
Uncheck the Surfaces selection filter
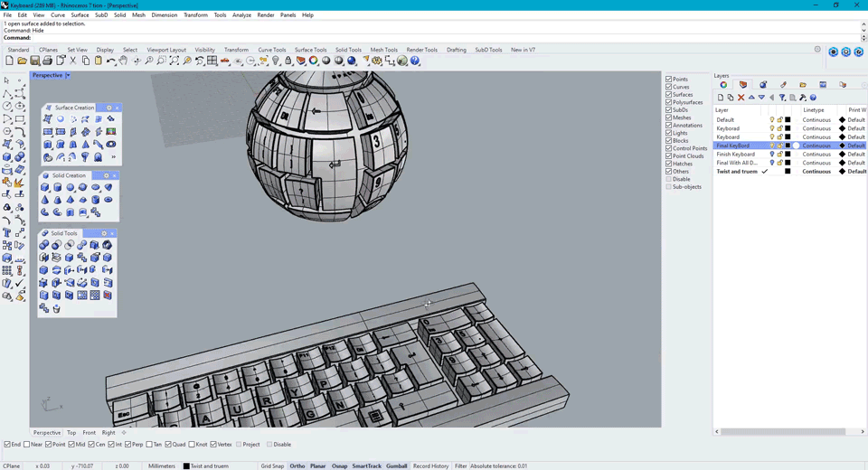coord(669,95)
